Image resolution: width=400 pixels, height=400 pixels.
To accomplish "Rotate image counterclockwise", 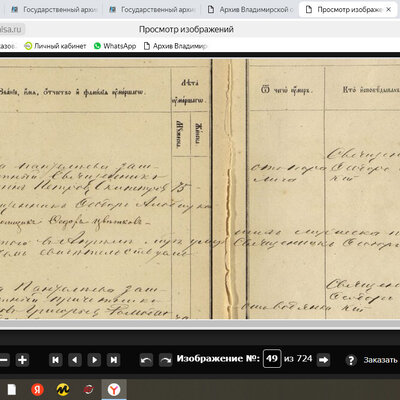I will (x=146, y=360).
